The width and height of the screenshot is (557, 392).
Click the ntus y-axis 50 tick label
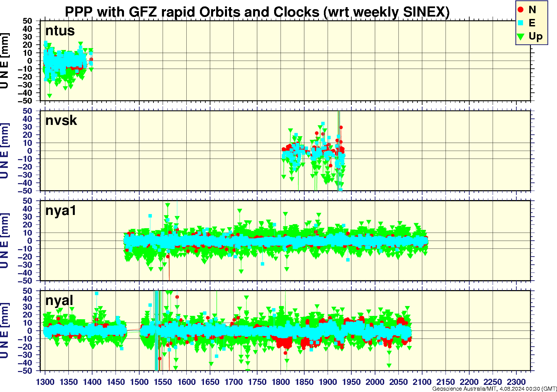(x=27, y=21)
